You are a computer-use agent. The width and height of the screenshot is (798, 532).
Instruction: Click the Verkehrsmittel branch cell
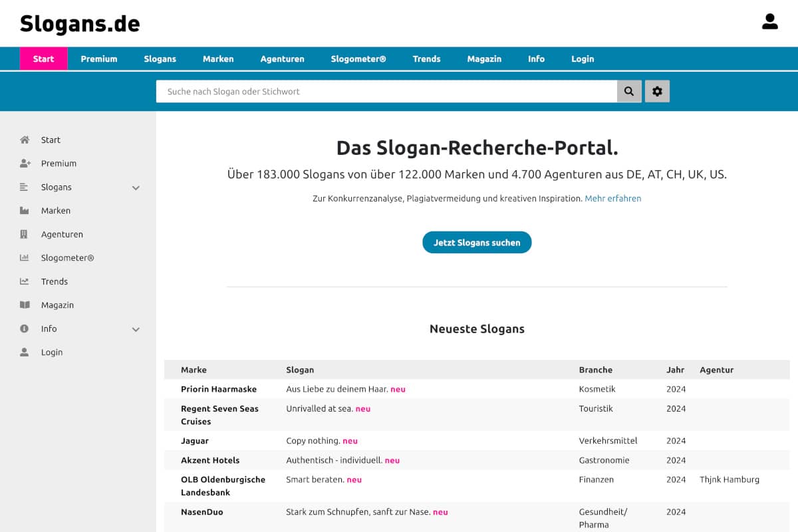(x=608, y=441)
